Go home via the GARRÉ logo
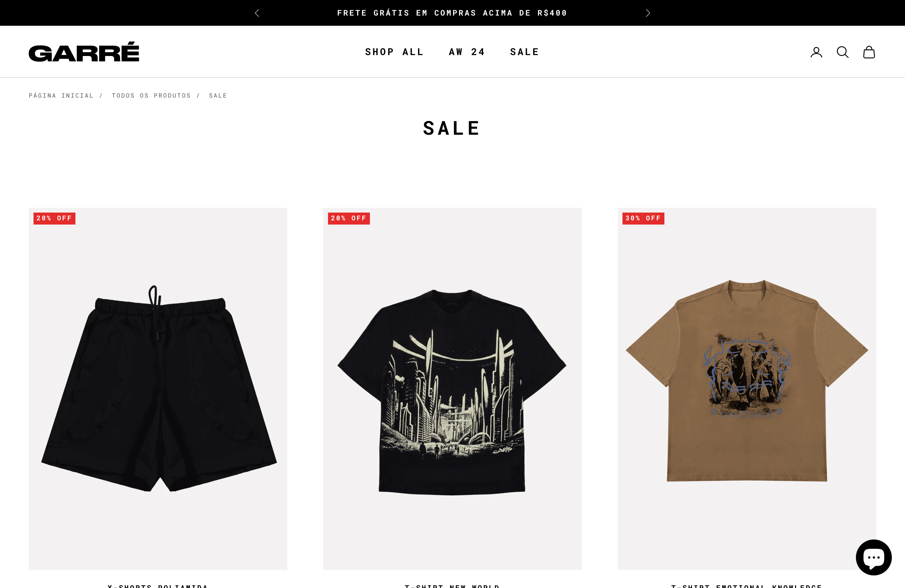The width and height of the screenshot is (905, 588). (x=84, y=52)
